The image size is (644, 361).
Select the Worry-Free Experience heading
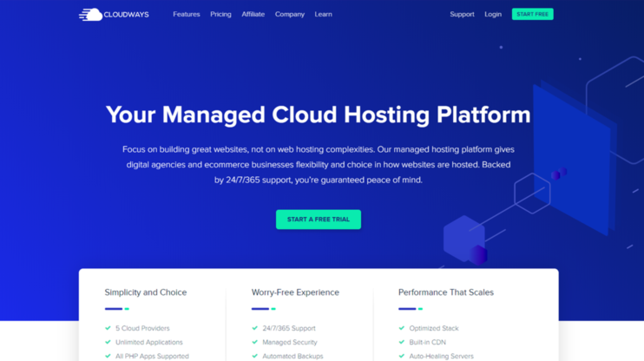coord(295,292)
